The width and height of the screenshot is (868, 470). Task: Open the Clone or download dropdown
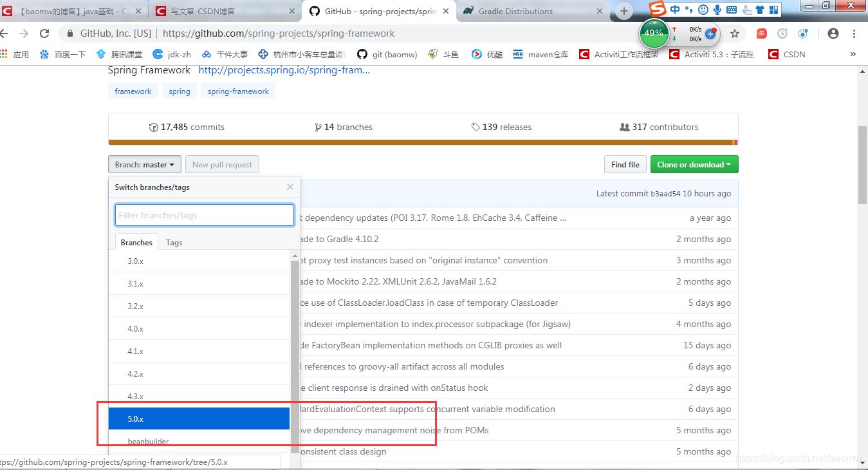694,165
